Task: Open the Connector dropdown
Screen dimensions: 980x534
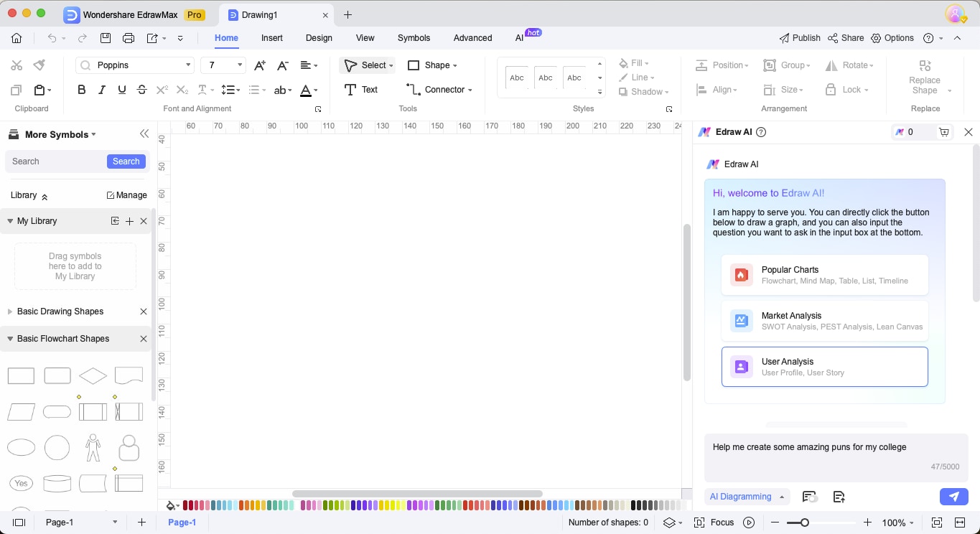Action: (470, 90)
